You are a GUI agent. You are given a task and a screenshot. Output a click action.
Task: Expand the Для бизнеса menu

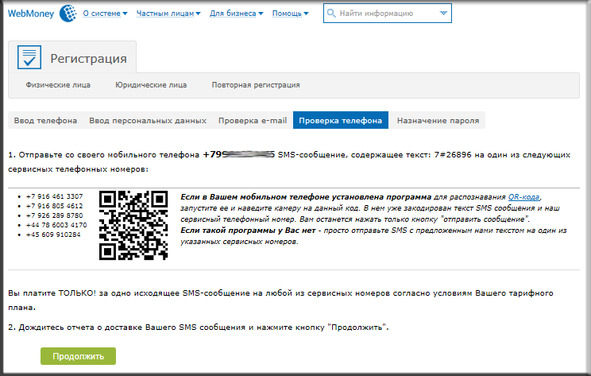coord(236,14)
